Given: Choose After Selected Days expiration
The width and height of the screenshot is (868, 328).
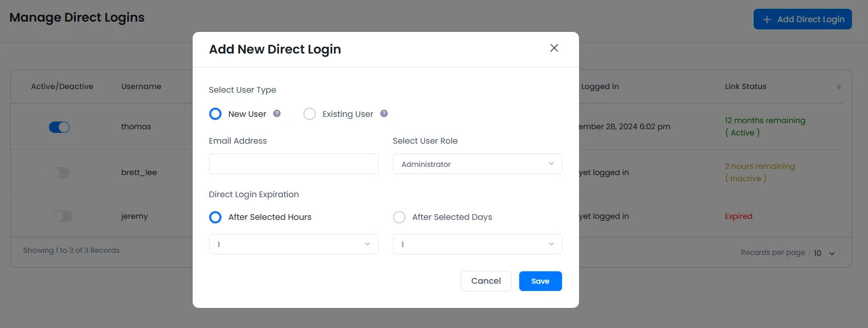Looking at the screenshot, I should click(399, 217).
